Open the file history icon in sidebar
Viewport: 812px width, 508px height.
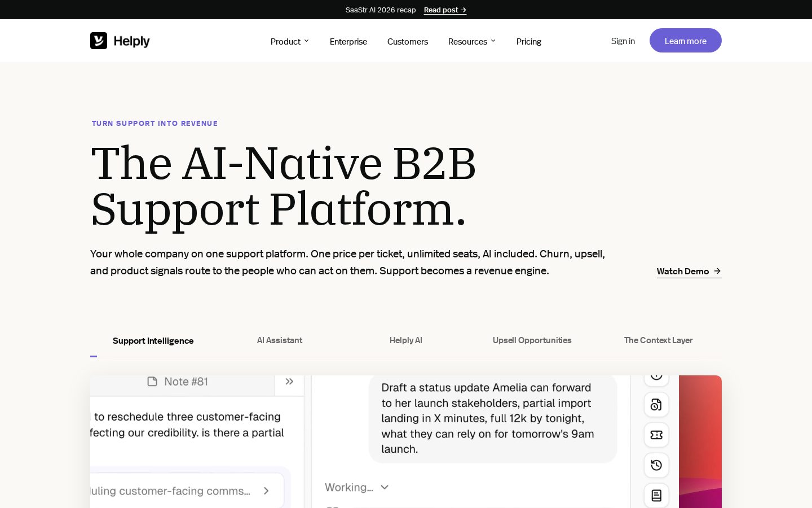click(656, 405)
